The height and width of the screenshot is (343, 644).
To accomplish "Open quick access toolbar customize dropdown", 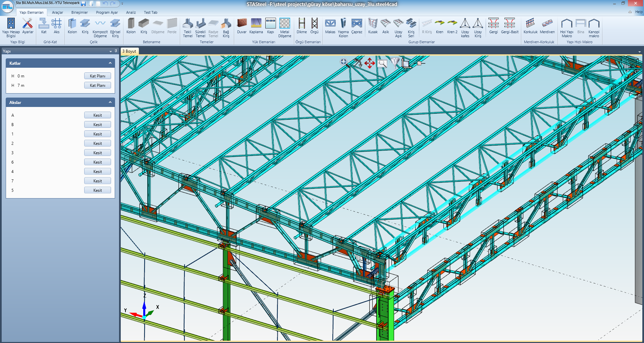I will click(122, 4).
